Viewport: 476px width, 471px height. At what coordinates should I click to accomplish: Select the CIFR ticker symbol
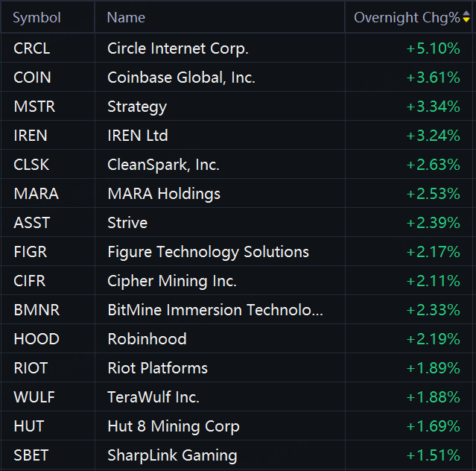30,281
